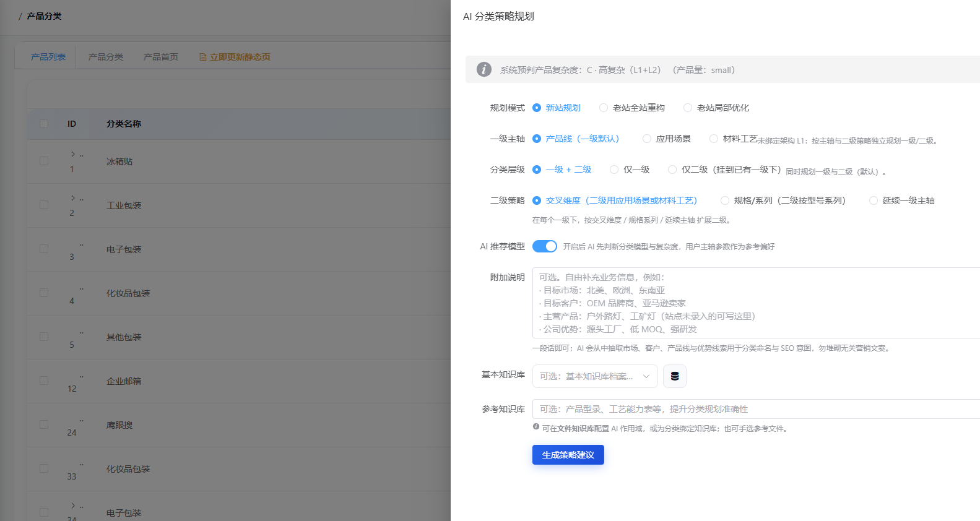Click into the 附加说明 text area

[x=756, y=303]
